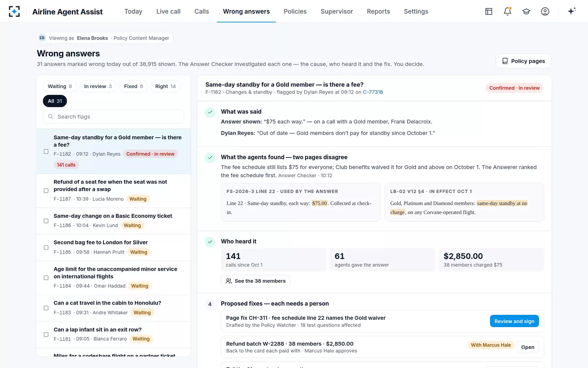This screenshot has width=588, height=368.
Task: Switch to the Live call tab
Action: 168,11
